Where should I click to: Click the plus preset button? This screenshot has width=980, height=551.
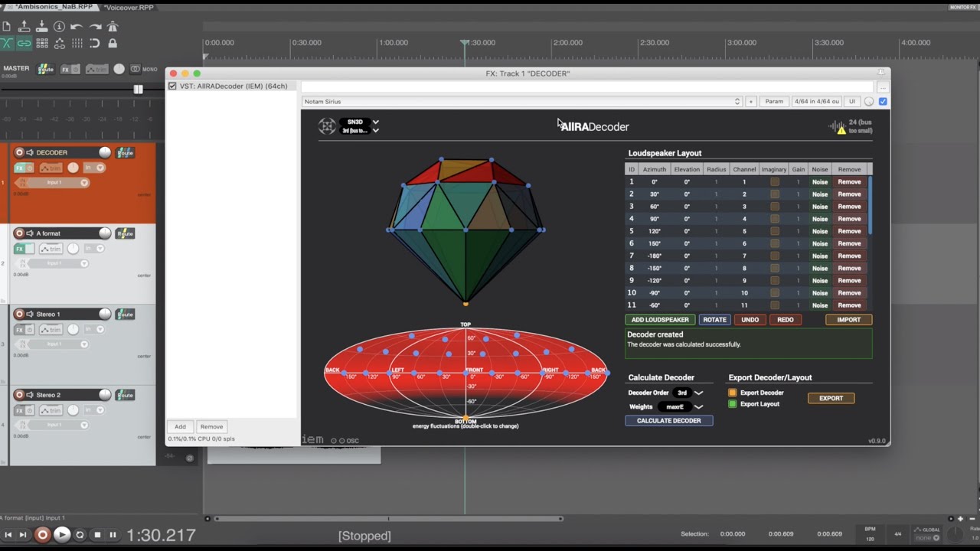(x=751, y=101)
